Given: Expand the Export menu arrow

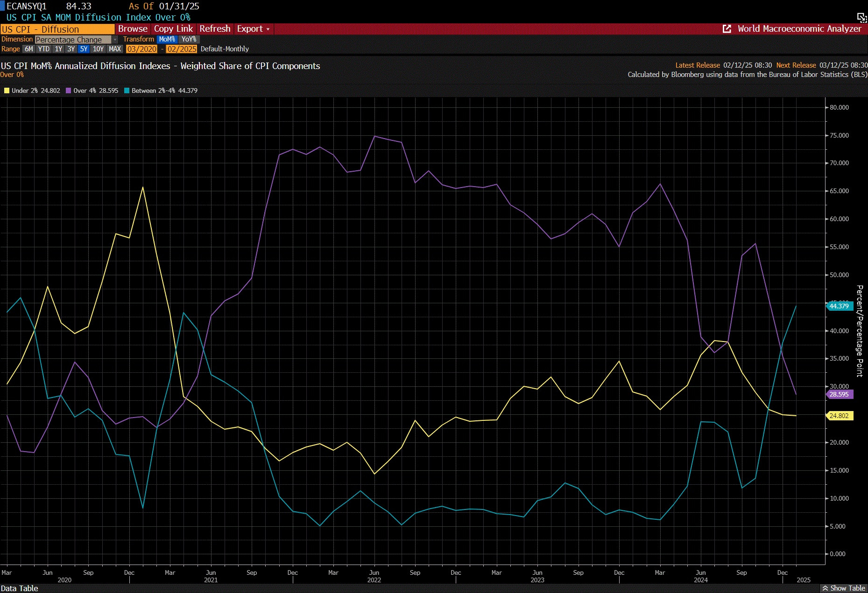Looking at the screenshot, I should [268, 29].
